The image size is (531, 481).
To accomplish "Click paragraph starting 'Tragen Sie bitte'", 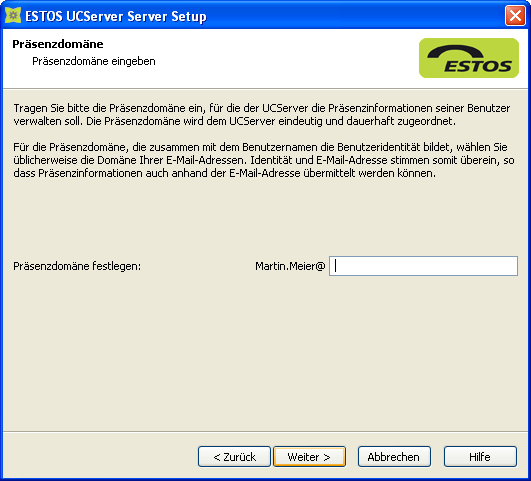I will 262,114.
